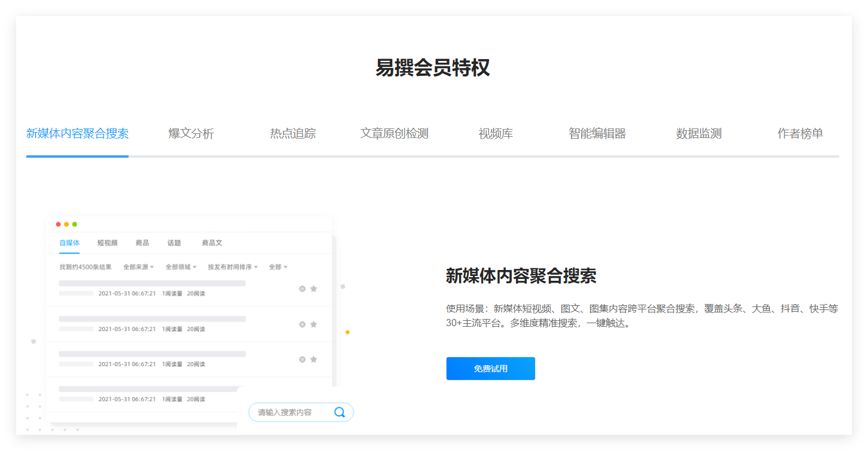Open the 话题 tab in the preview

[174, 243]
